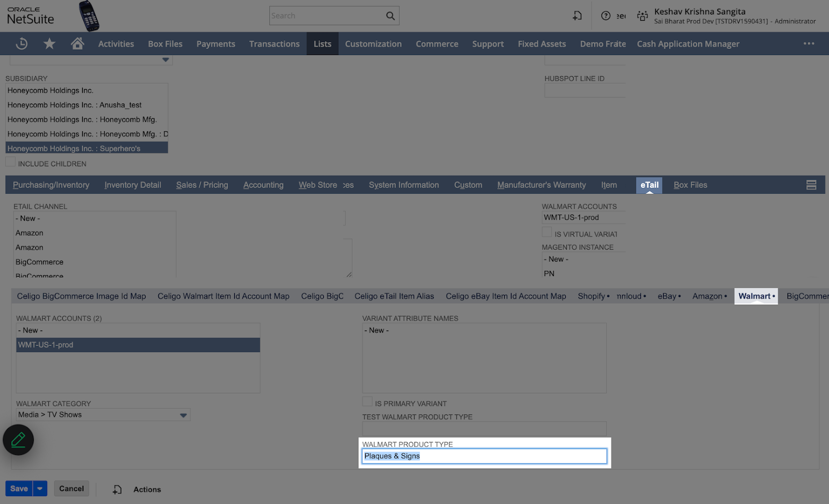Select Honeycomb Holdings Inc. : Superhero's subsidiary
Screen dimensions: 829x504
87,149
